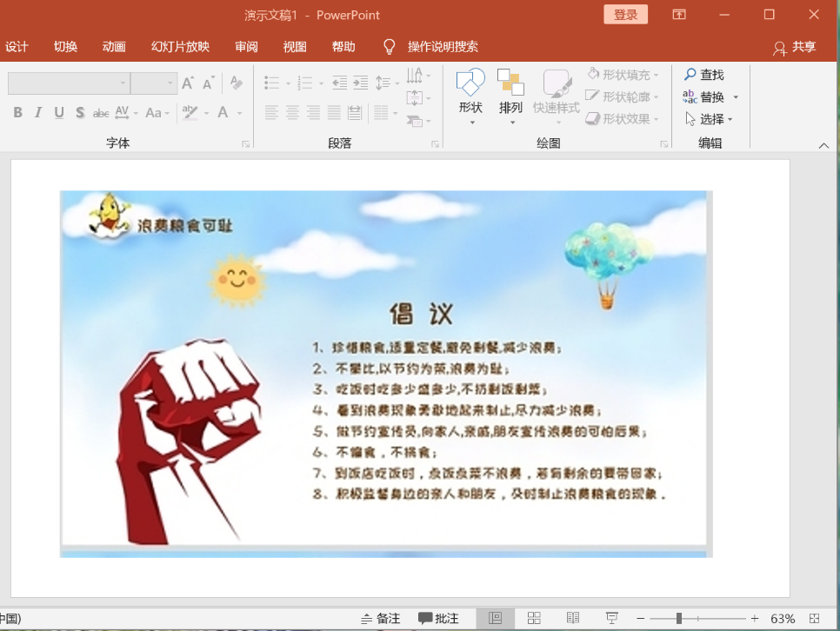840x631 pixels.
Task: Expand the 选择 (Select) dropdown
Action: click(x=730, y=119)
